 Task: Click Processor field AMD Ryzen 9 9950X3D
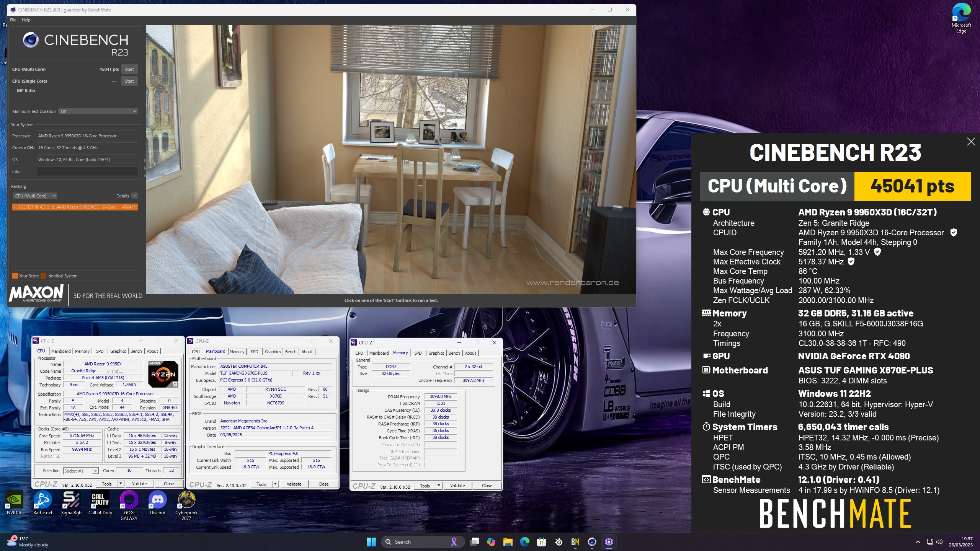(x=87, y=136)
